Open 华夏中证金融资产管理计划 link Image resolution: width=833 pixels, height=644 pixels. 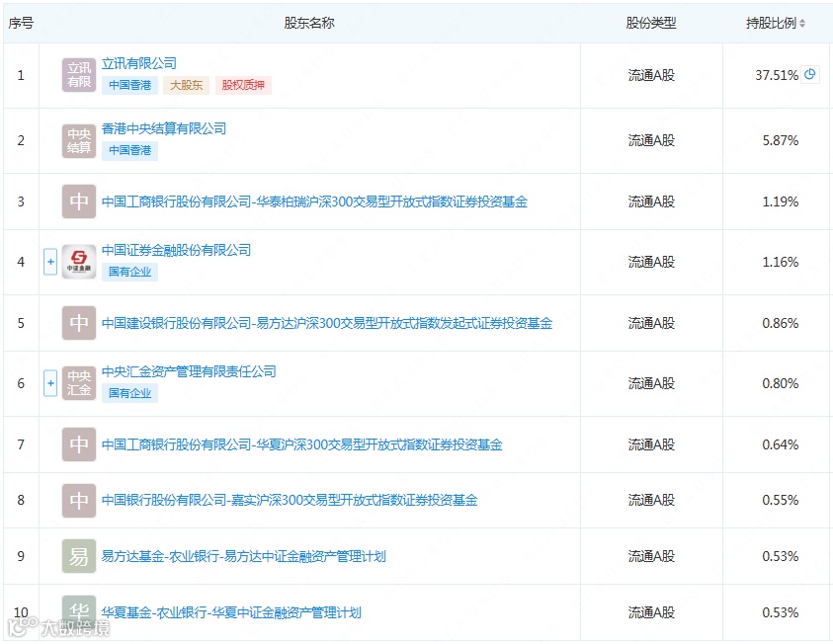click(231, 612)
